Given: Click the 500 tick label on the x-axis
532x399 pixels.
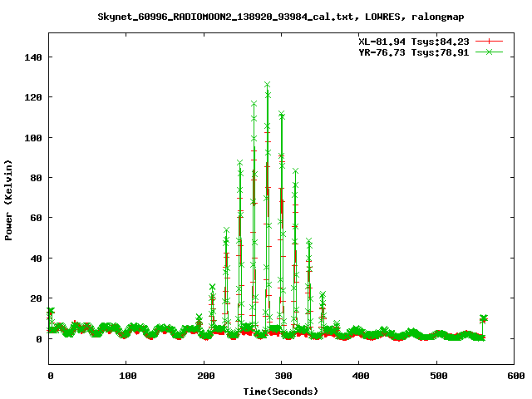Looking at the screenshot, I should coord(436,377).
